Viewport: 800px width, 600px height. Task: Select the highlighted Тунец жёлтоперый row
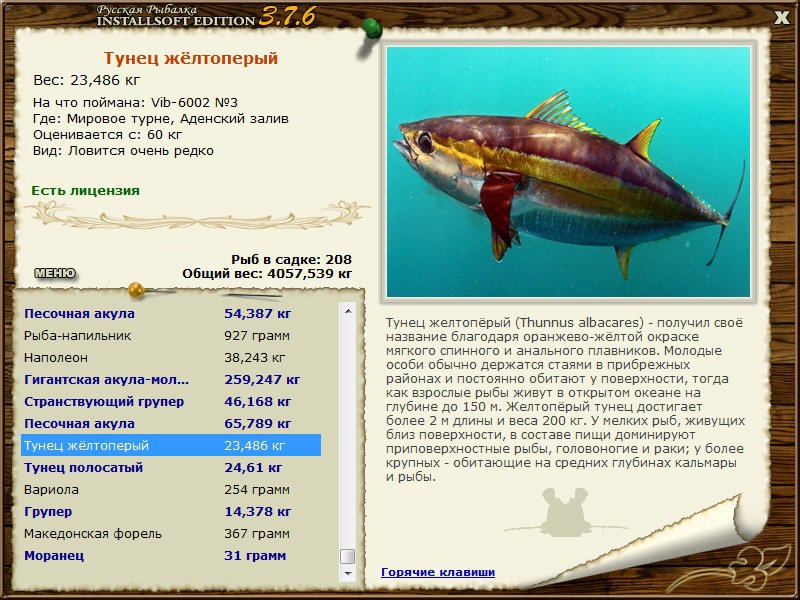[x=171, y=445]
